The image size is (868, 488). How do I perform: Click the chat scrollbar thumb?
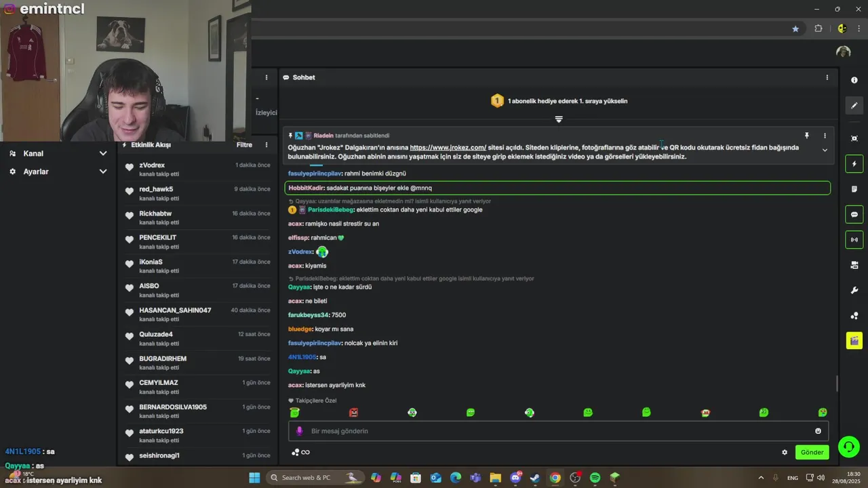(x=837, y=384)
